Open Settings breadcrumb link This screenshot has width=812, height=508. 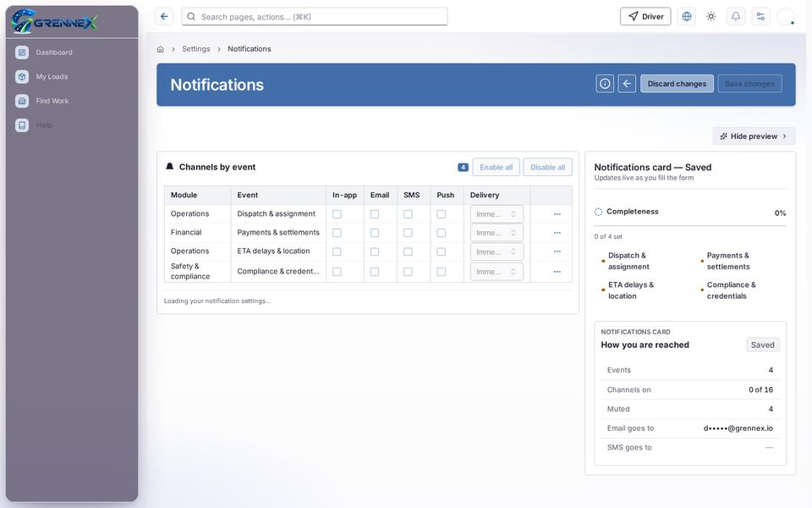195,49
